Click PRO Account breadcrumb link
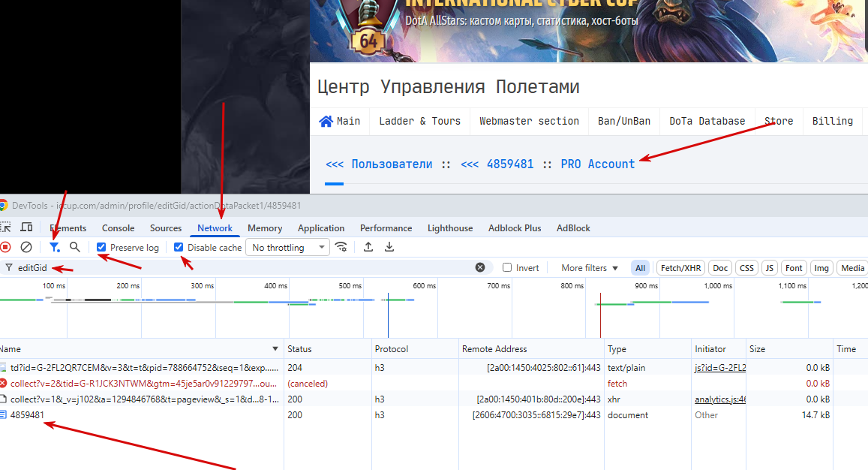The width and height of the screenshot is (868, 470). point(598,164)
